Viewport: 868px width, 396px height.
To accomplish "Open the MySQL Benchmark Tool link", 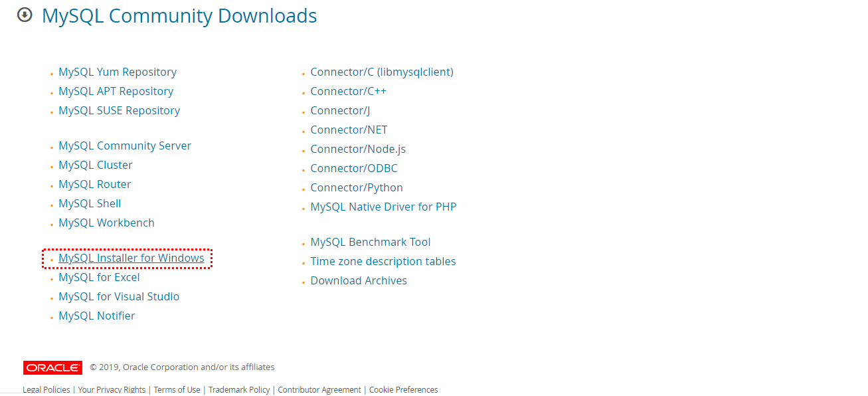I will [371, 242].
